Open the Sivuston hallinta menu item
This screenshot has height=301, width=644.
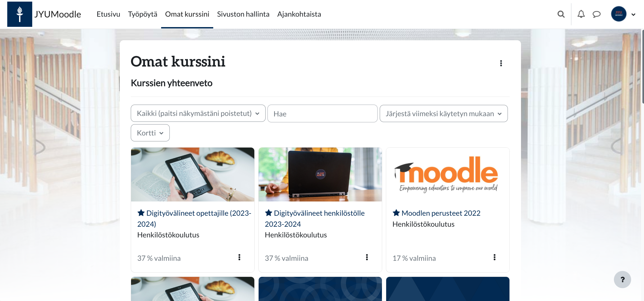click(x=243, y=14)
